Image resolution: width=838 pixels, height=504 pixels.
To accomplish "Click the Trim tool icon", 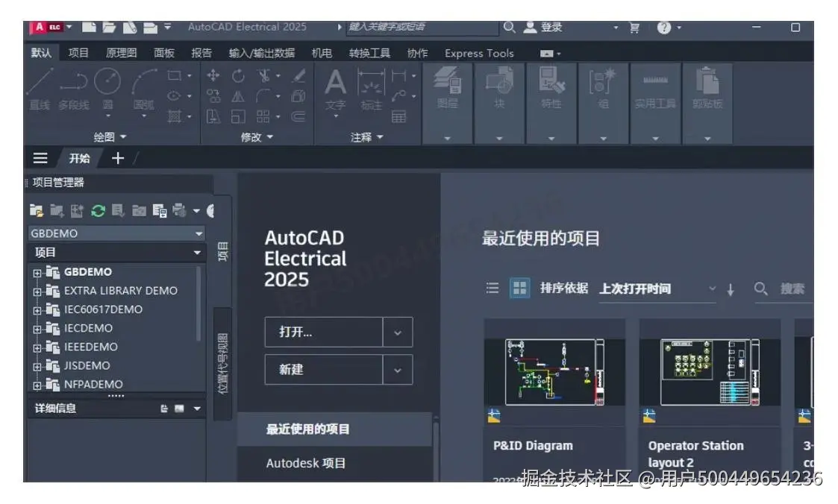I will 263,76.
